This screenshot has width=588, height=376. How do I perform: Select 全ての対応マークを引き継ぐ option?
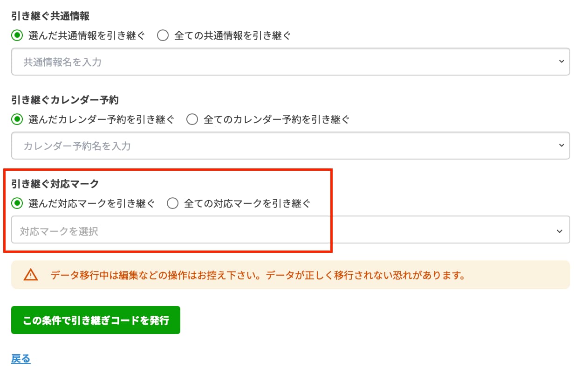172,203
